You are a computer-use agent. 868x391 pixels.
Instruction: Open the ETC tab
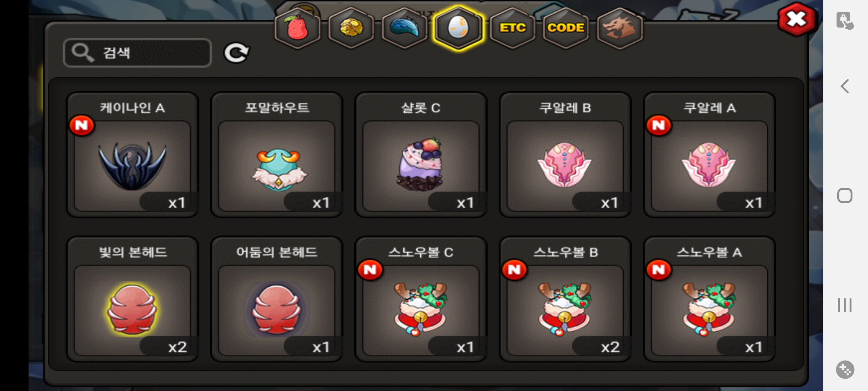512,28
